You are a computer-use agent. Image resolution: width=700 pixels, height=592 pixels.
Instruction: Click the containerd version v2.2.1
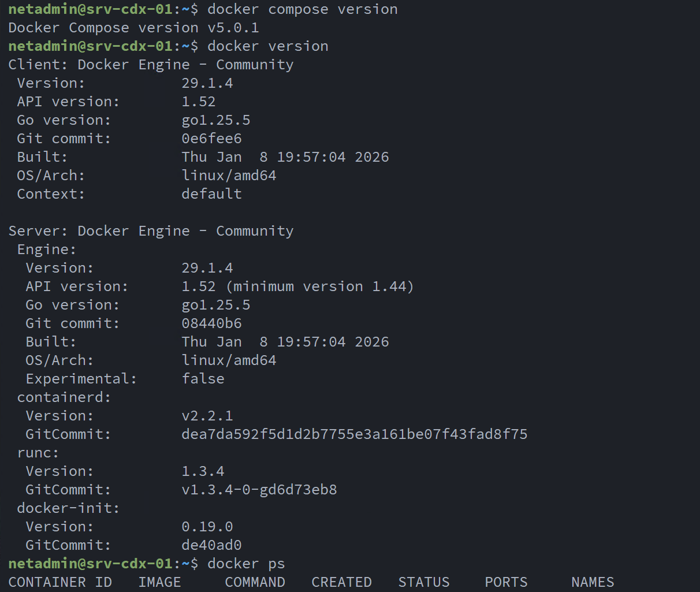(x=207, y=416)
